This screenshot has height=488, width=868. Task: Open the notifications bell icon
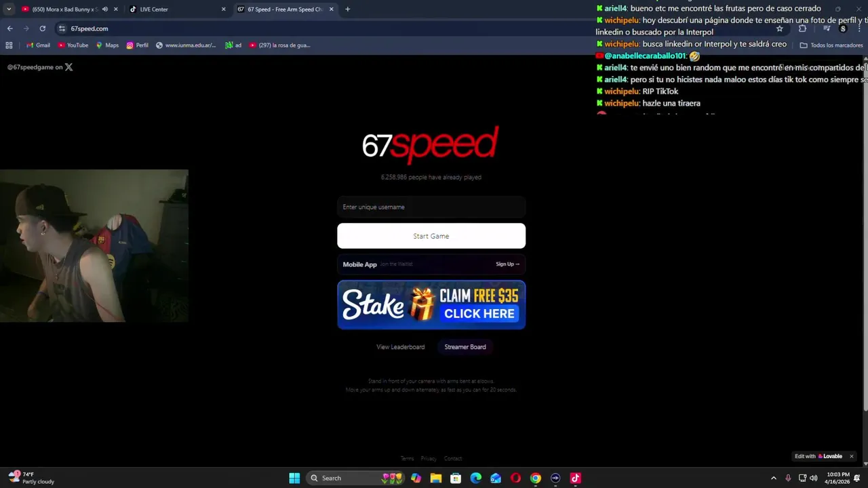(x=858, y=478)
